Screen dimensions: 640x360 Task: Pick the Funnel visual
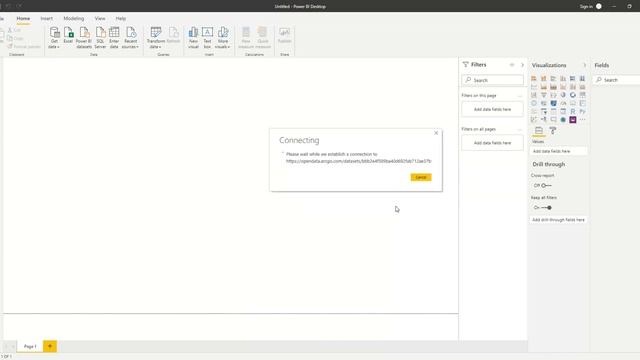(x=544, y=95)
